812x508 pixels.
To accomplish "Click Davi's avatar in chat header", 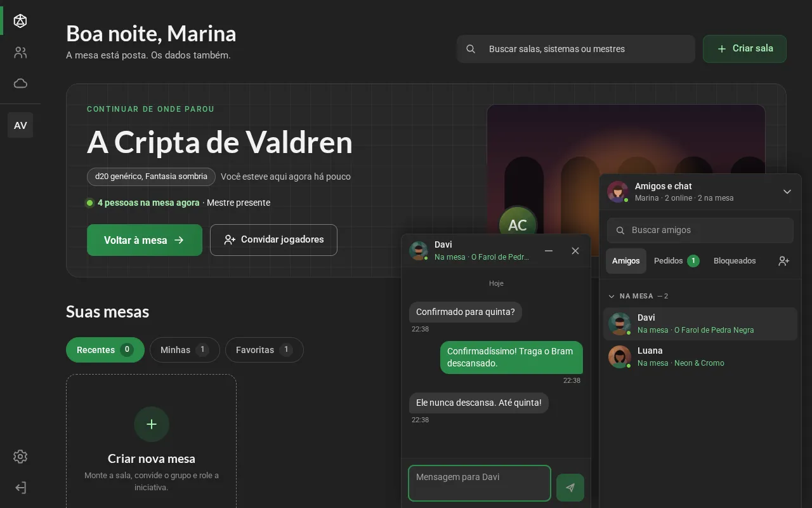I will [x=419, y=251].
